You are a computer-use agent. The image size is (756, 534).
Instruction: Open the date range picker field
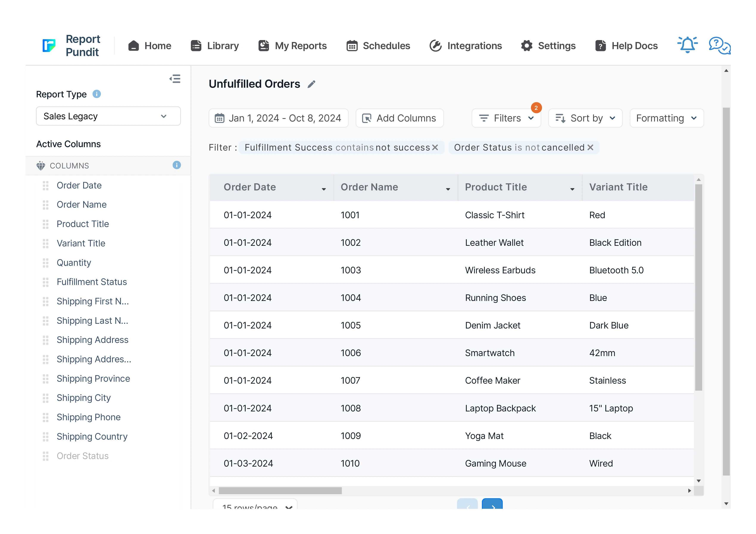[x=278, y=118]
